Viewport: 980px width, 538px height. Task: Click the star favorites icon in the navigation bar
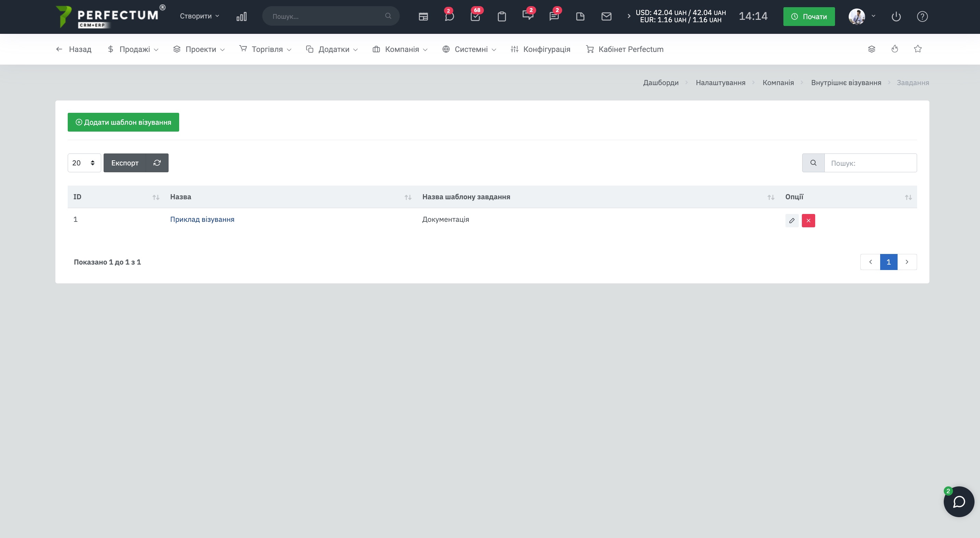918,49
